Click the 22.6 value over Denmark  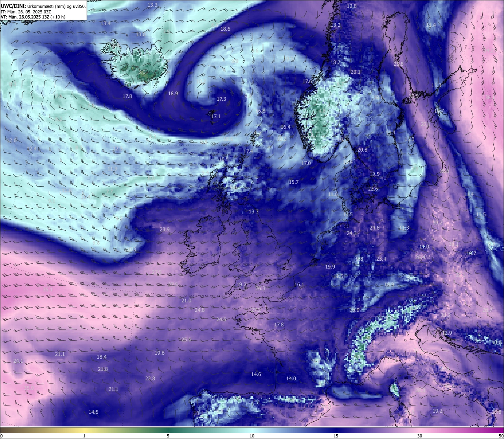click(373, 189)
